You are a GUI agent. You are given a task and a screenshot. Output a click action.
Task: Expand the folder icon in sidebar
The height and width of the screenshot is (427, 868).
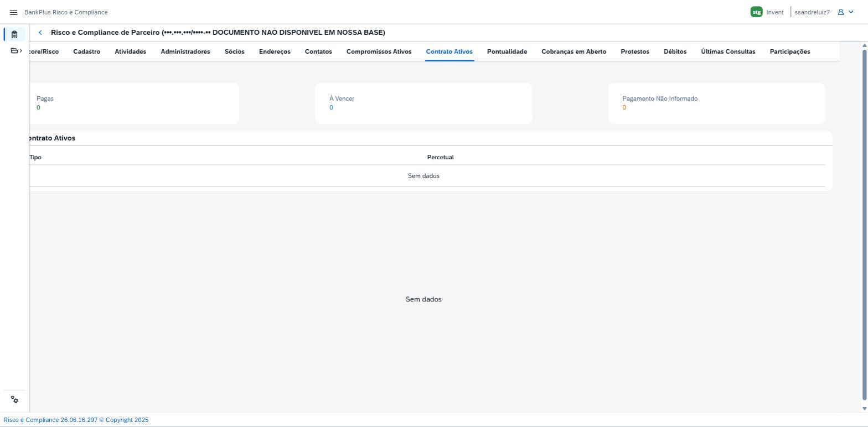coord(17,51)
